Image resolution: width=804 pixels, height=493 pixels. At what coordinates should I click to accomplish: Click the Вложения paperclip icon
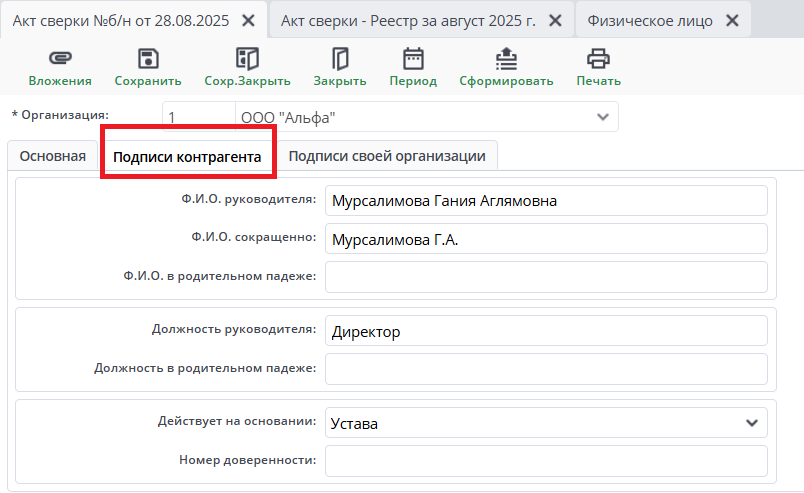(x=60, y=58)
